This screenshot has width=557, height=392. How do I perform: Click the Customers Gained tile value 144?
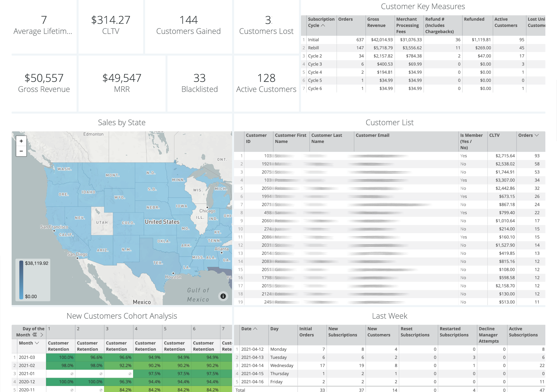(x=188, y=20)
